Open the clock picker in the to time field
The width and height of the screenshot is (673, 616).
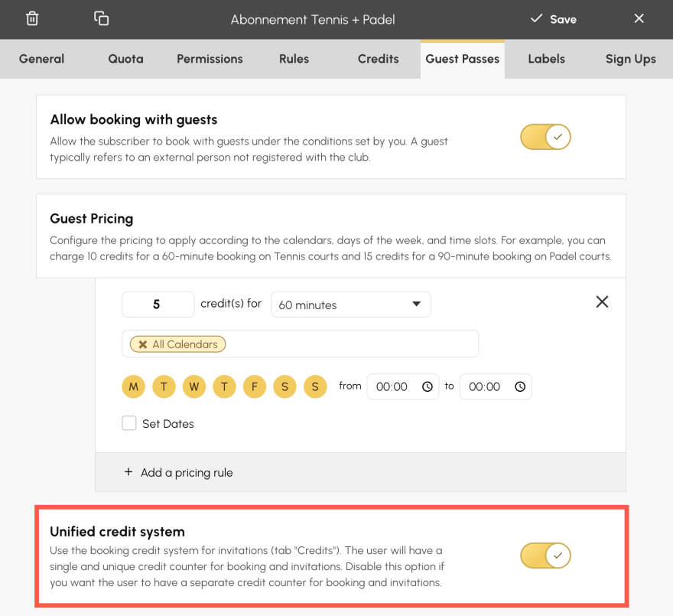pos(520,387)
